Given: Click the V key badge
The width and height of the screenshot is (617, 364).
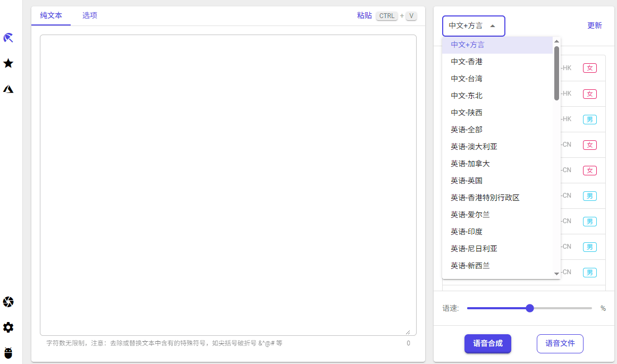Looking at the screenshot, I should 411,16.
